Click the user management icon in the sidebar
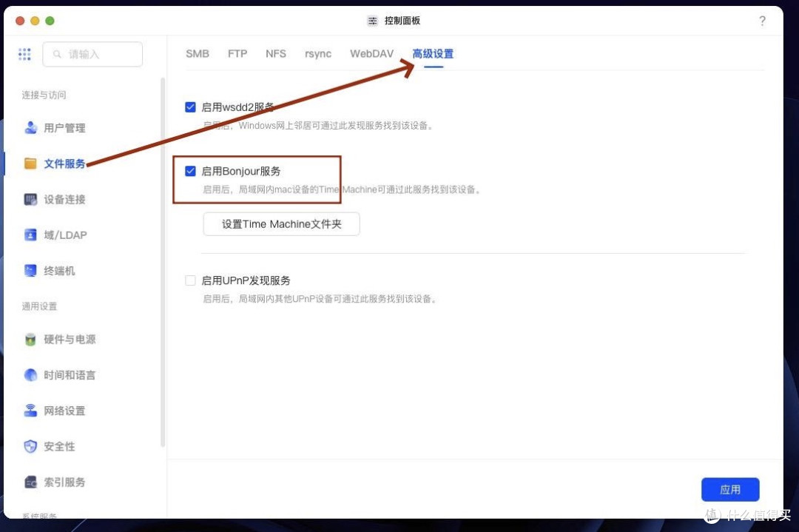This screenshot has width=799, height=532. pyautogui.click(x=30, y=128)
